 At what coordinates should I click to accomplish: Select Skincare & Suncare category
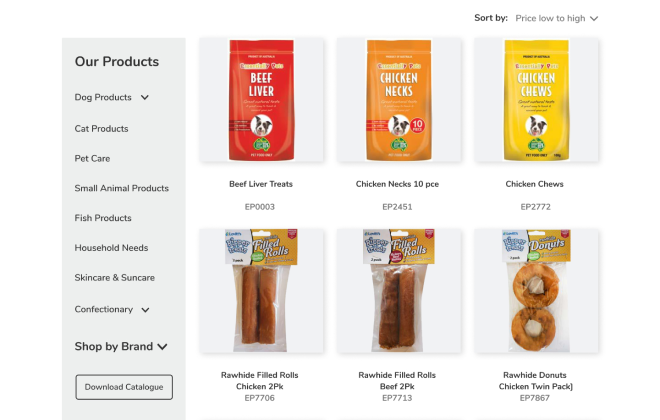pos(114,278)
